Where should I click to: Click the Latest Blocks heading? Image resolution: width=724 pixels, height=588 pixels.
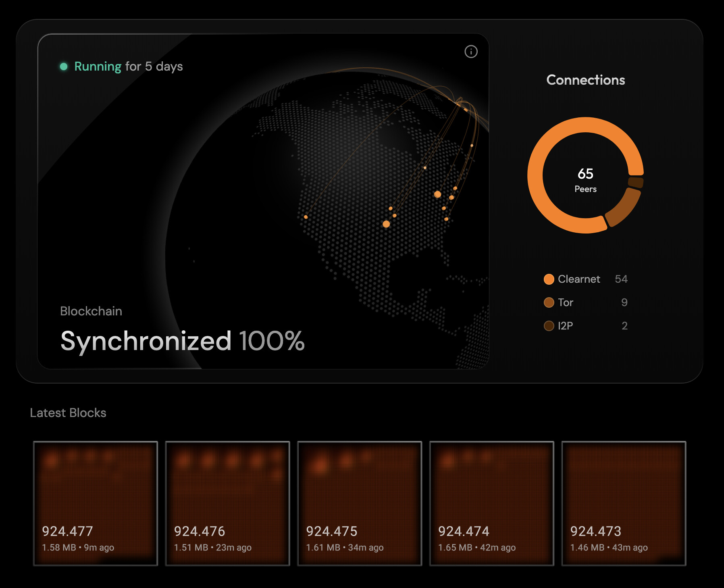pos(68,413)
